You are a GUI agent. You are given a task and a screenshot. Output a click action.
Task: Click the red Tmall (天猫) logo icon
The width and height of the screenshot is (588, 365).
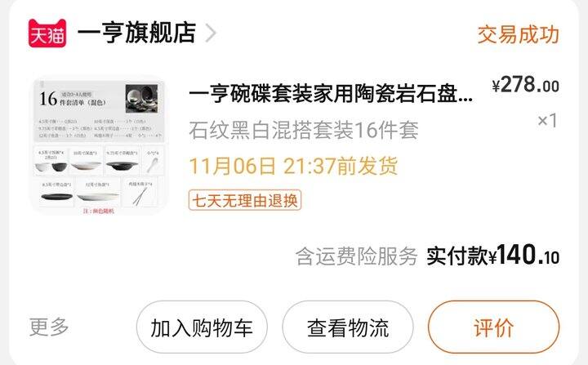coord(47,33)
